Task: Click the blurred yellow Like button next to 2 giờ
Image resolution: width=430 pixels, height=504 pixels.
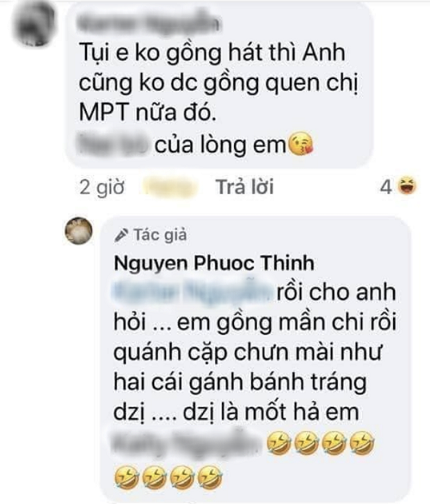Action: 169,187
